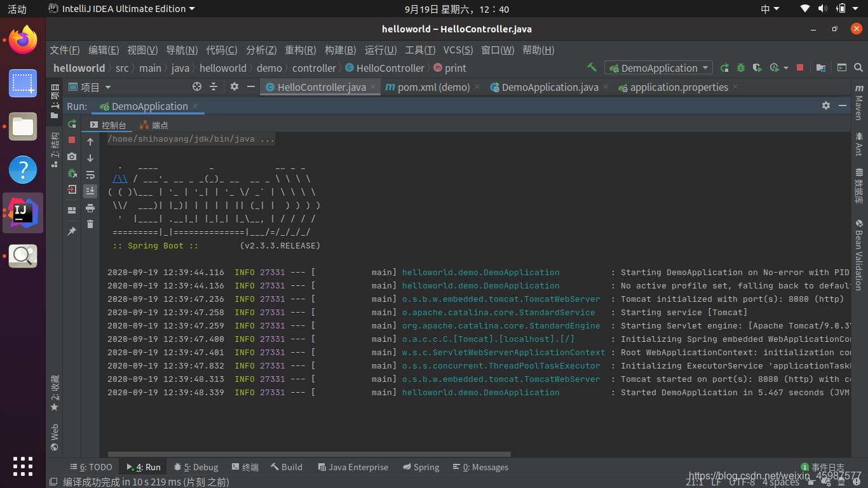Close the application.properties tab

(x=735, y=86)
